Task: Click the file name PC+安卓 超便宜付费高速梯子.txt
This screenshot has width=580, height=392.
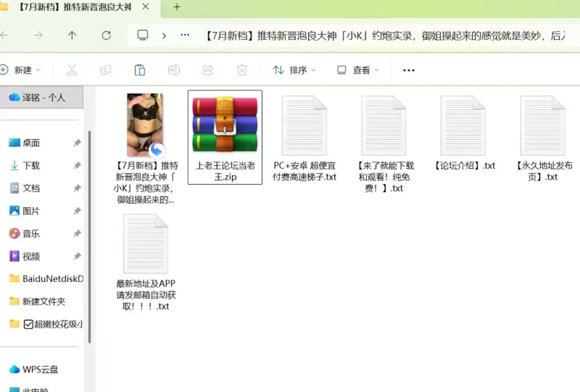Action: pyautogui.click(x=304, y=171)
